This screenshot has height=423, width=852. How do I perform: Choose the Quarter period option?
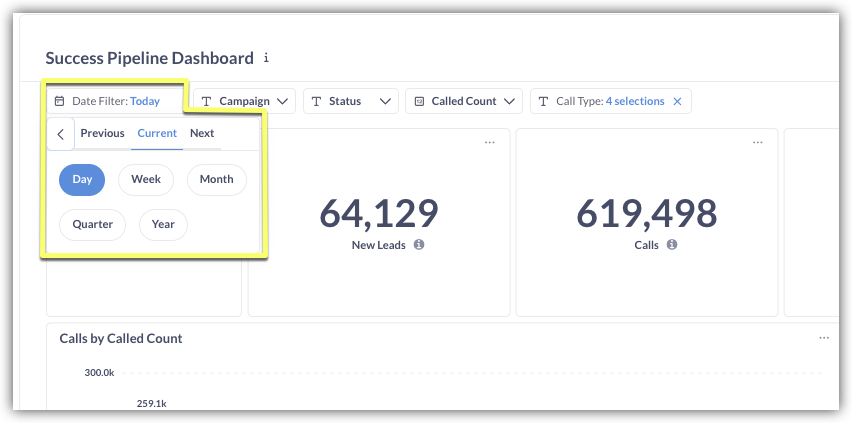click(92, 224)
